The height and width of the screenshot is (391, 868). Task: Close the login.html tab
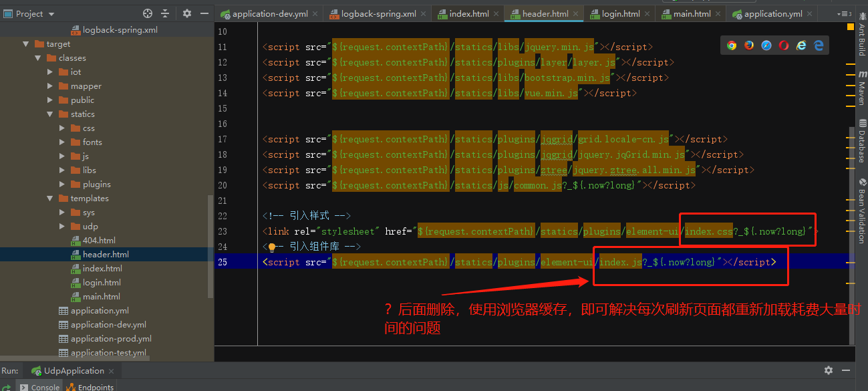(x=648, y=14)
